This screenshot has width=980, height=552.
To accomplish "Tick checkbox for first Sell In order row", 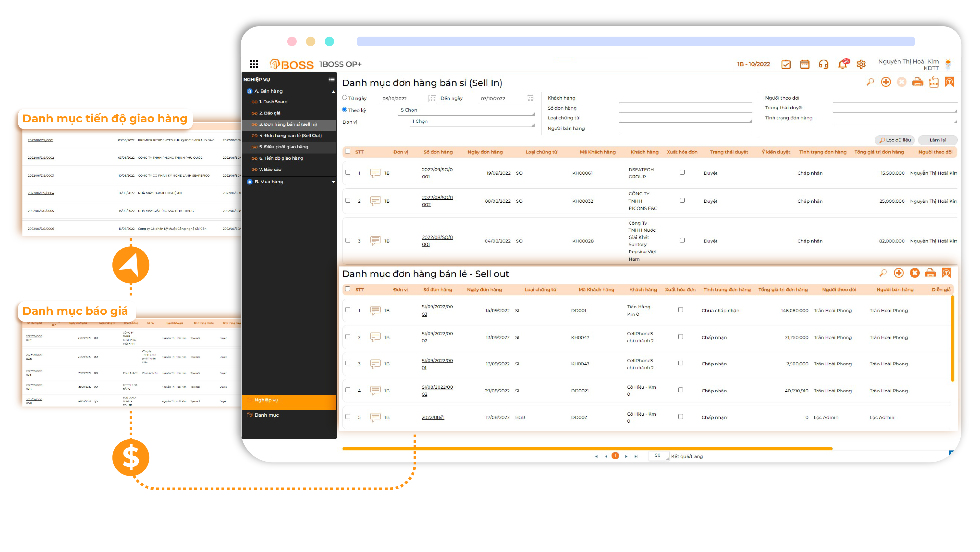I will 348,172.
